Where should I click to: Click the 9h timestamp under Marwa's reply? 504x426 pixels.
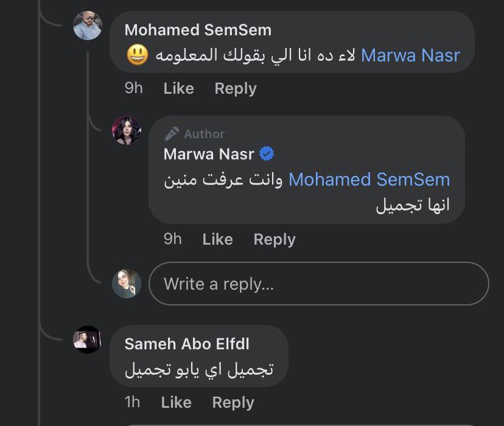(x=172, y=239)
